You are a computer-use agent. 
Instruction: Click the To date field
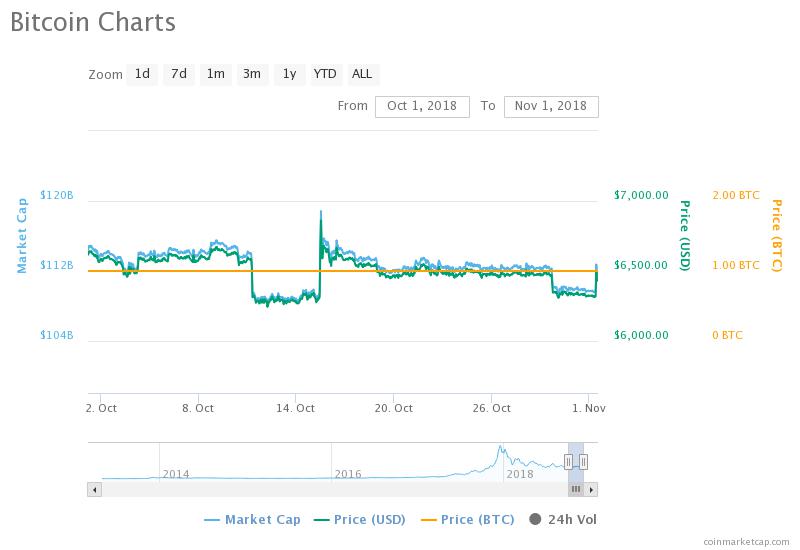(x=551, y=106)
